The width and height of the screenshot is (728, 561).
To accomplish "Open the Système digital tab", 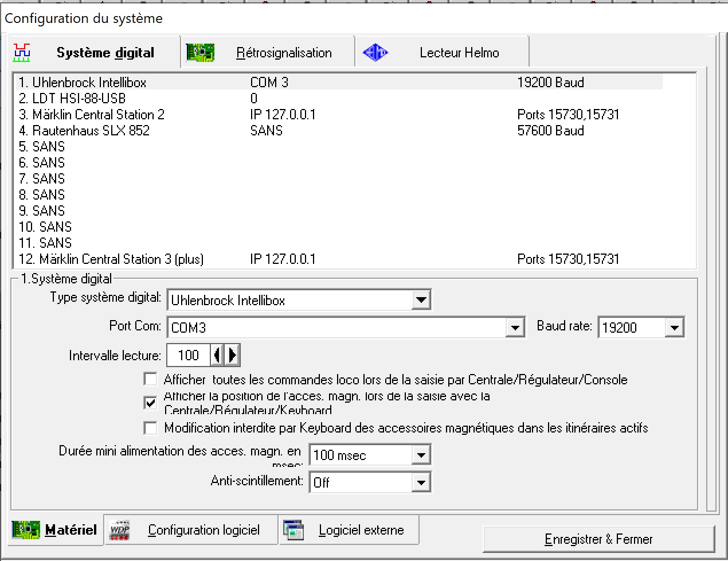I will coord(95,53).
